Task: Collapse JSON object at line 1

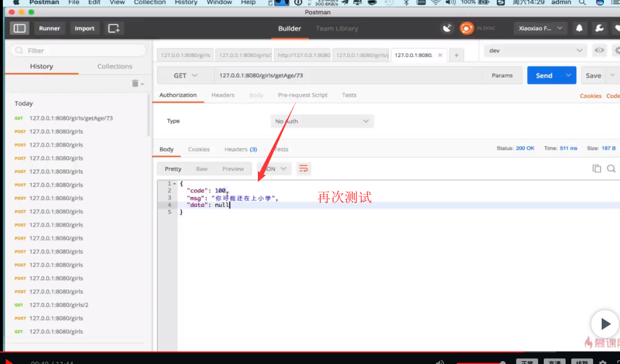Action: (x=174, y=184)
